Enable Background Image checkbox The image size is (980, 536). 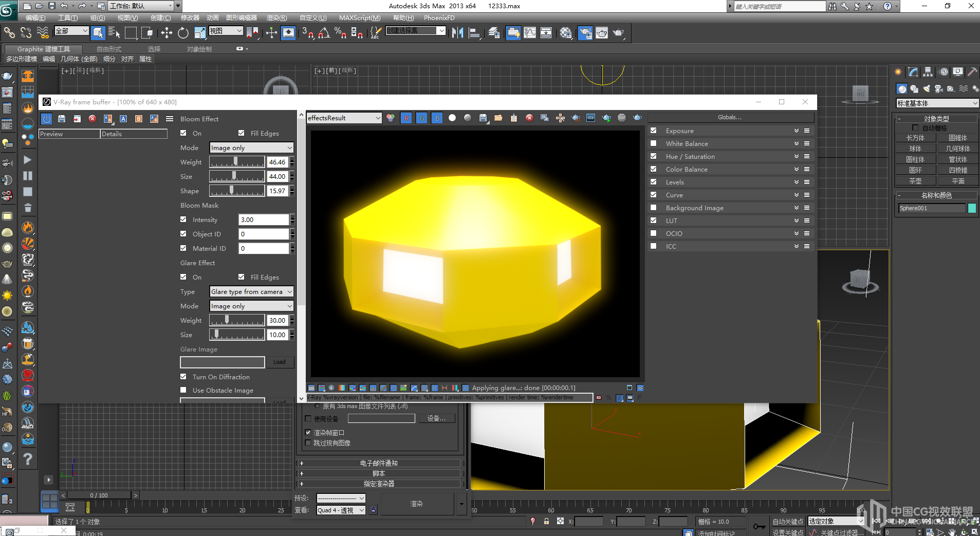tap(654, 208)
